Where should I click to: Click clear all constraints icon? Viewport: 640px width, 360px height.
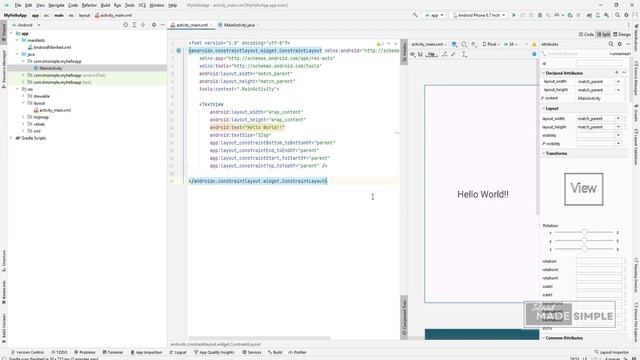pyautogui.click(x=444, y=54)
